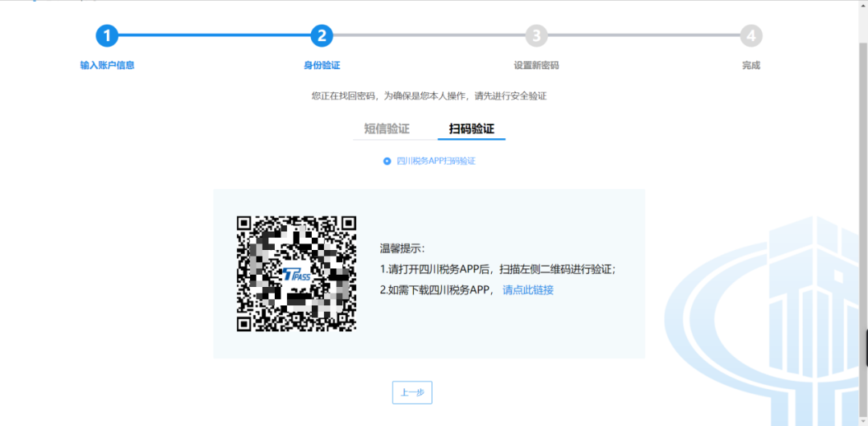
Task: Click the 输入账户信息 step label
Action: pyautogui.click(x=107, y=65)
